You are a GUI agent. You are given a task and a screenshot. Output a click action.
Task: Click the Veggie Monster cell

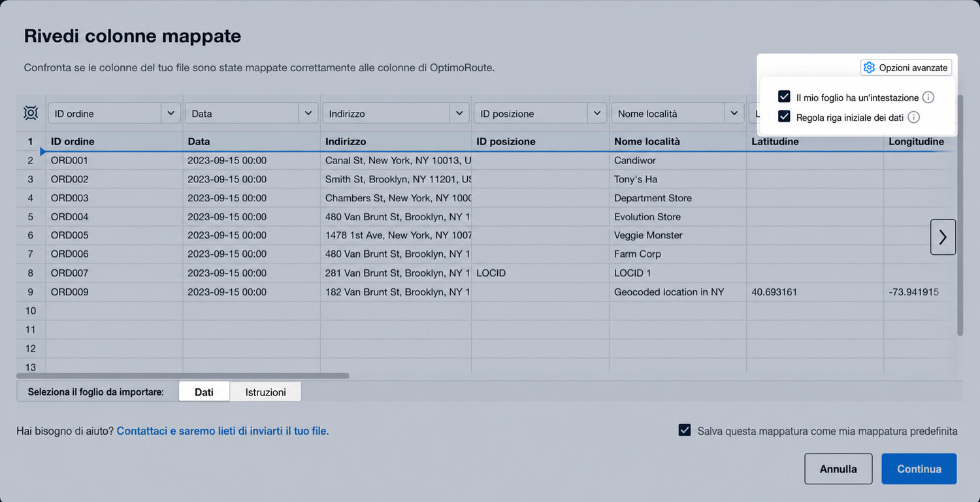coord(678,235)
